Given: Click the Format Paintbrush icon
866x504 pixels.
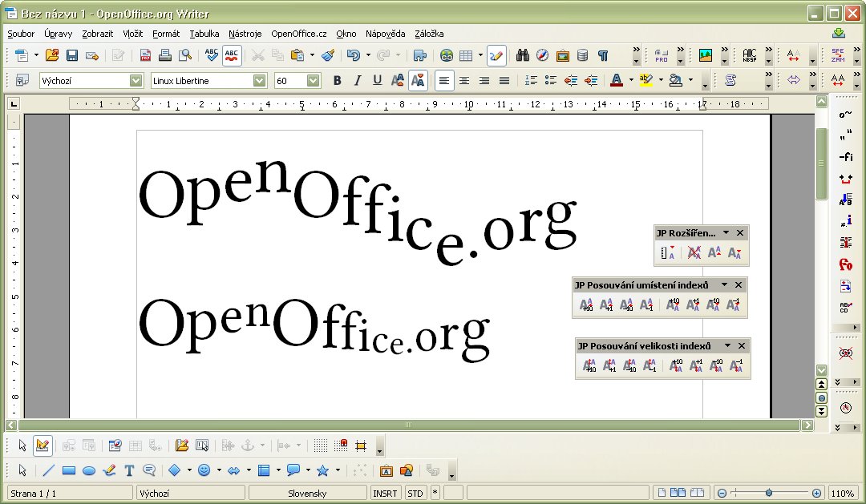Looking at the screenshot, I should [328, 55].
